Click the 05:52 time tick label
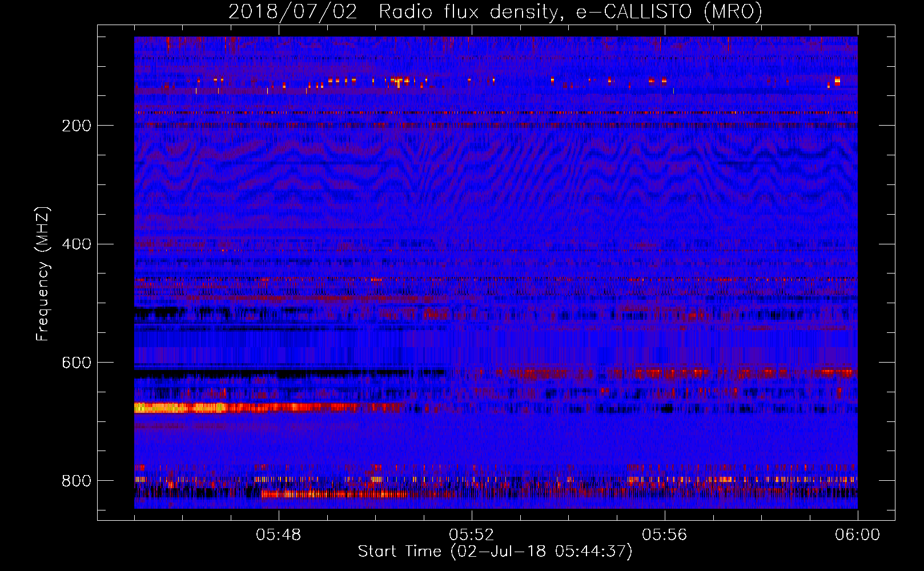The width and height of the screenshot is (924, 571). [x=472, y=535]
